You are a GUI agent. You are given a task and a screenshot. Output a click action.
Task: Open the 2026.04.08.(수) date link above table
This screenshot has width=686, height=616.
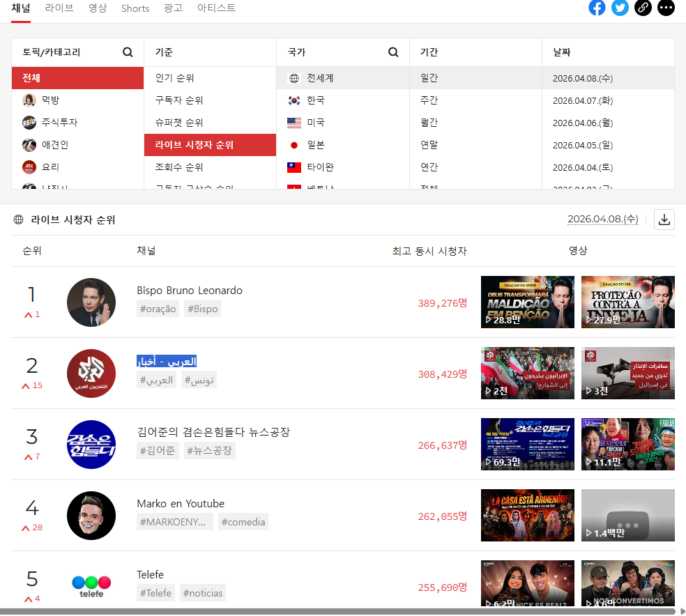603,219
